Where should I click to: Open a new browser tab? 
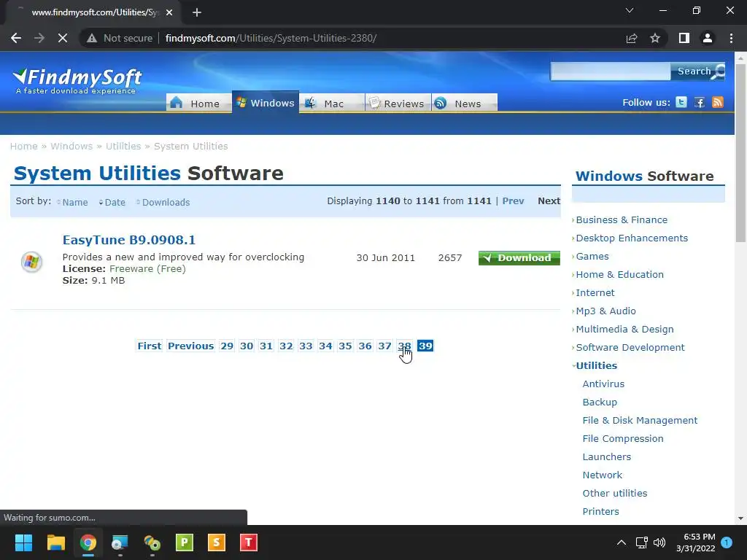pos(197,12)
